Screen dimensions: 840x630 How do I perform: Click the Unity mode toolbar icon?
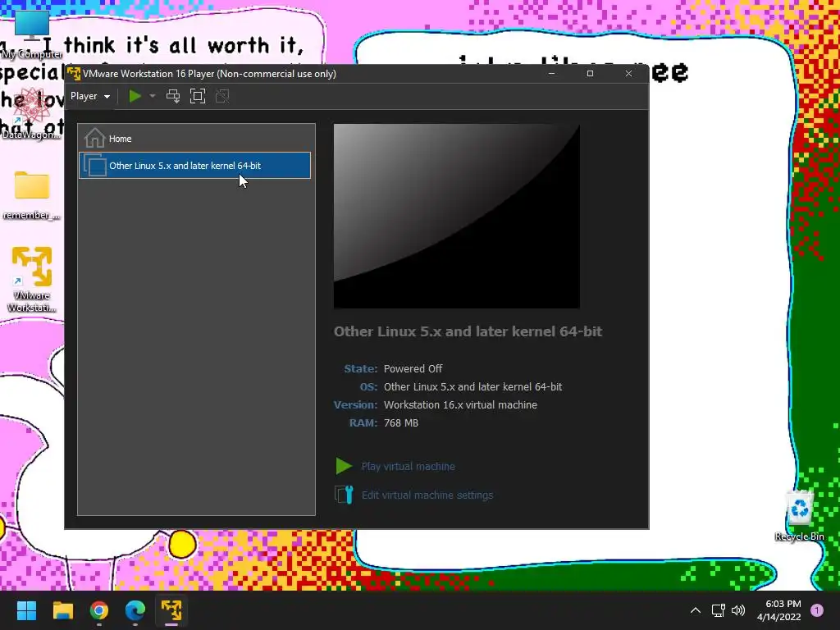pos(222,97)
